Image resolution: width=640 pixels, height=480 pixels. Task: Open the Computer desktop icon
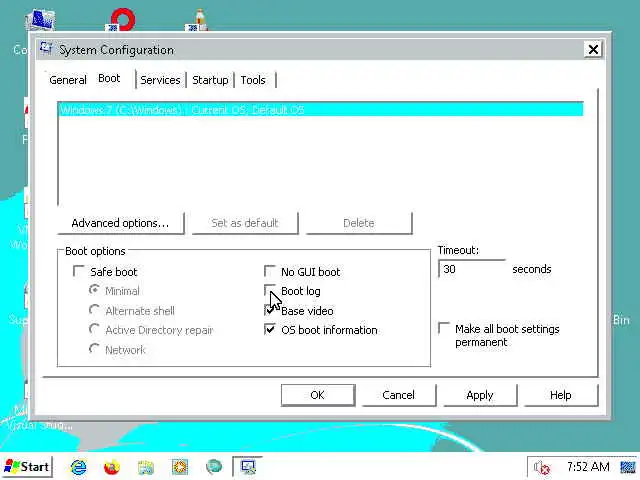pyautogui.click(x=40, y=20)
